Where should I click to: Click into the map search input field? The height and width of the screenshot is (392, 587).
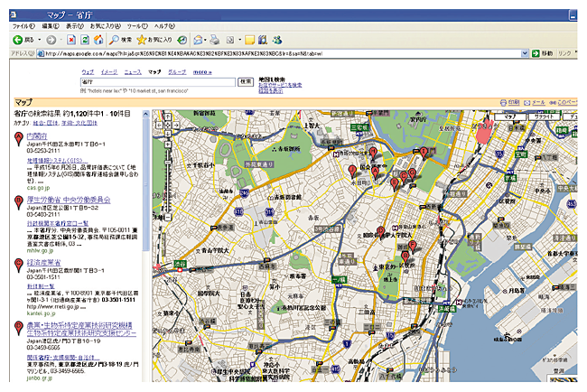[x=158, y=81]
